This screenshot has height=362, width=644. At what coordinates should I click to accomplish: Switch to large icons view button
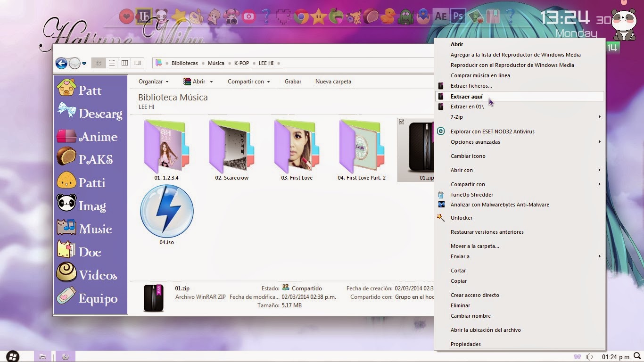(x=98, y=63)
